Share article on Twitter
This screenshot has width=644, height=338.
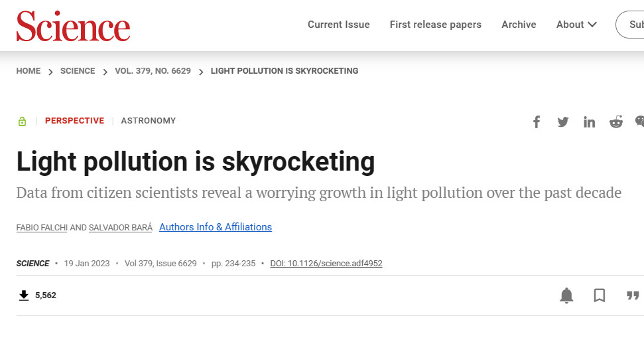pos(563,122)
